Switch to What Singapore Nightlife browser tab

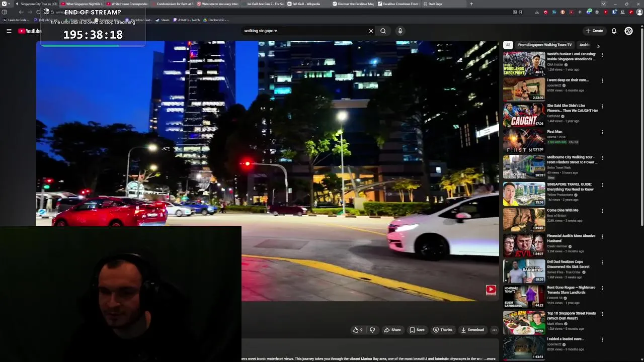(x=82, y=4)
